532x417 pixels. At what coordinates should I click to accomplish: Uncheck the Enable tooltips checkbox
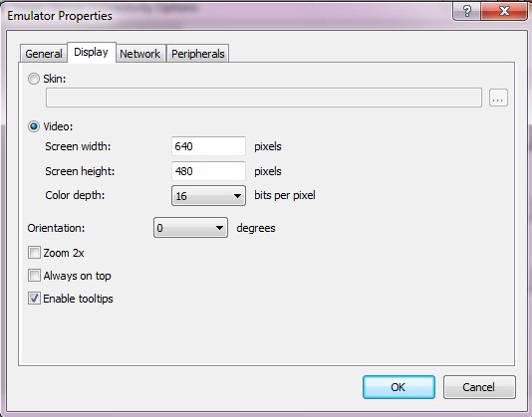34,299
